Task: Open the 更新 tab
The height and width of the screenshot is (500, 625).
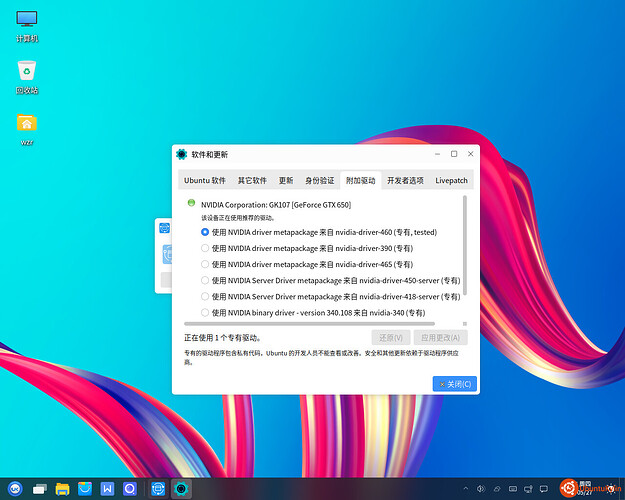Action: tap(286, 180)
